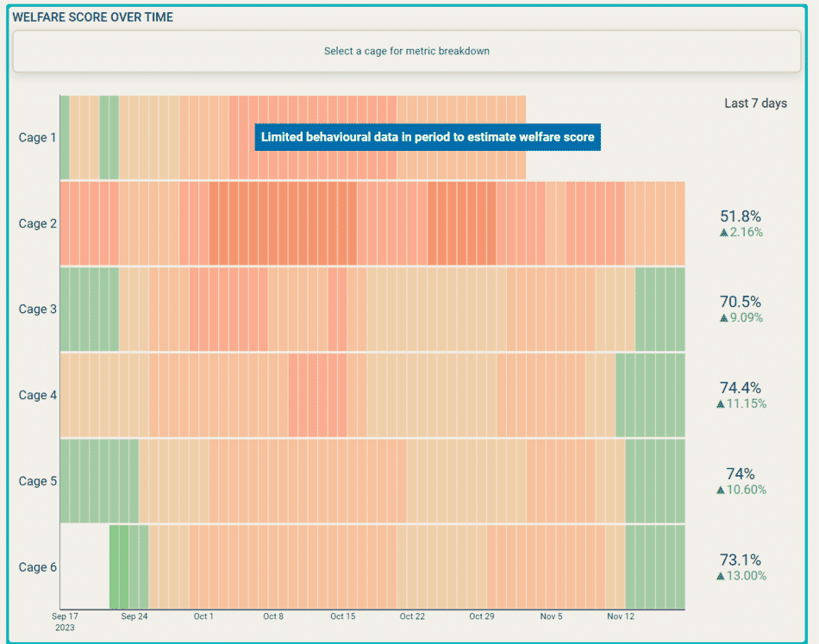Click the 'Limited behavioural data' tooltip banner
819x644 pixels.
point(428,137)
